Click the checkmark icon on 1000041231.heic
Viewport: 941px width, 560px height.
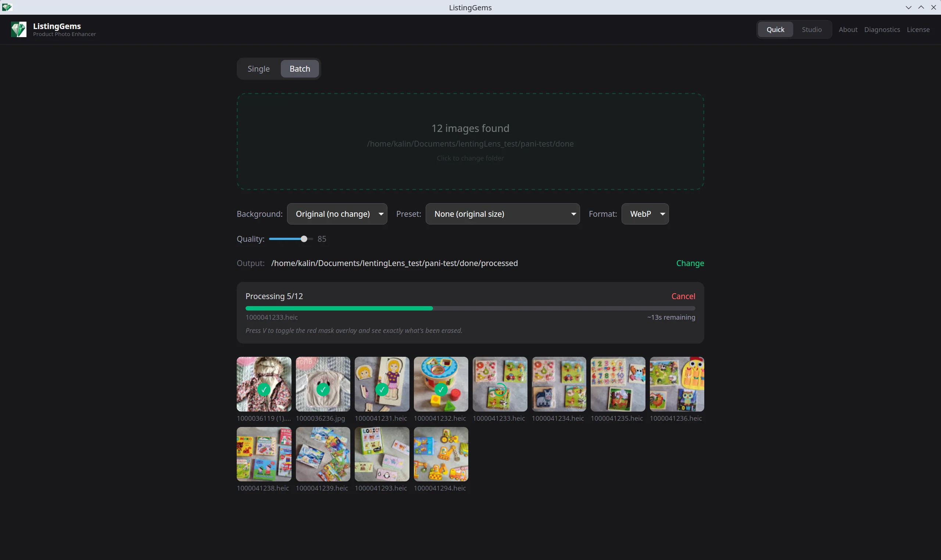point(382,389)
